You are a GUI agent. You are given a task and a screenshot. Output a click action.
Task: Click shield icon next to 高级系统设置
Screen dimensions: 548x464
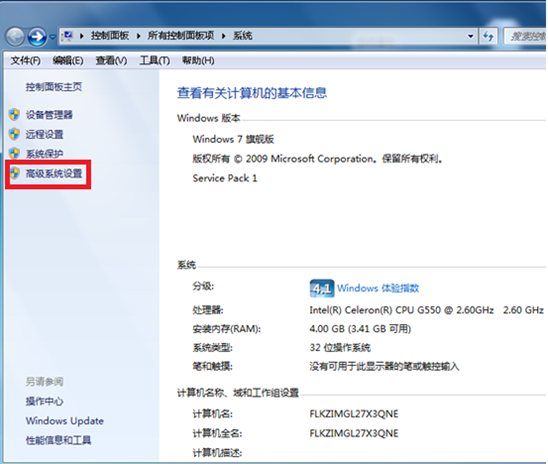coord(14,173)
